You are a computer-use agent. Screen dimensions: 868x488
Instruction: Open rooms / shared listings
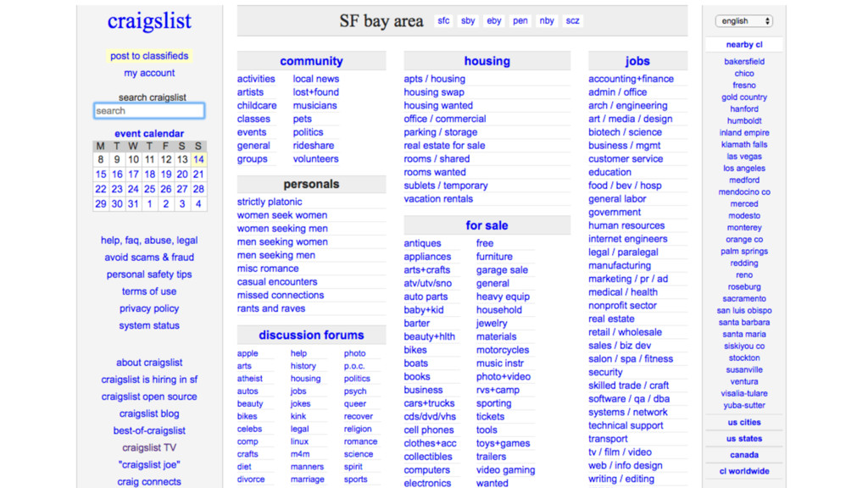[x=437, y=158]
